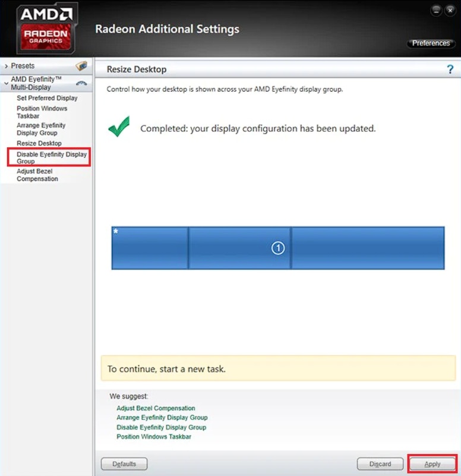Click the 'Radeon Additional Settings' title text
461x476 pixels.
tap(167, 29)
